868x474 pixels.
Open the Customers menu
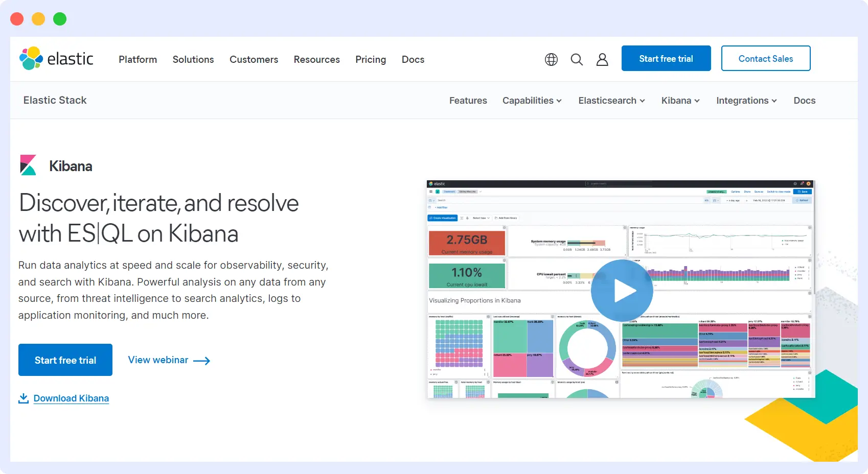[x=254, y=59]
